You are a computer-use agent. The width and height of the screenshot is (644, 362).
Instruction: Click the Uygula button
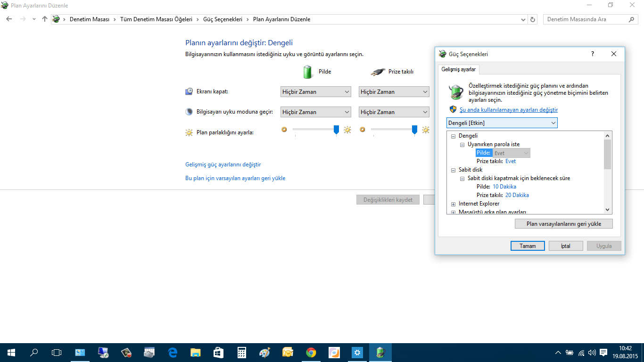(604, 246)
